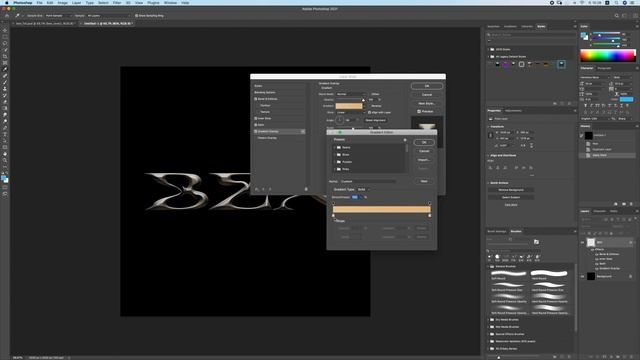Click the color spectrum ramp in Color panel

pos(608,55)
